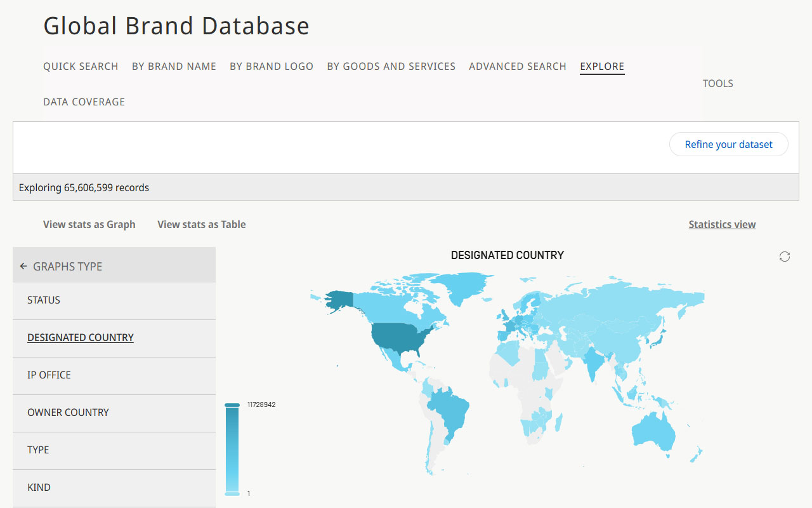Image resolution: width=812 pixels, height=508 pixels.
Task: Click the Refine your dataset button
Action: pos(728,144)
